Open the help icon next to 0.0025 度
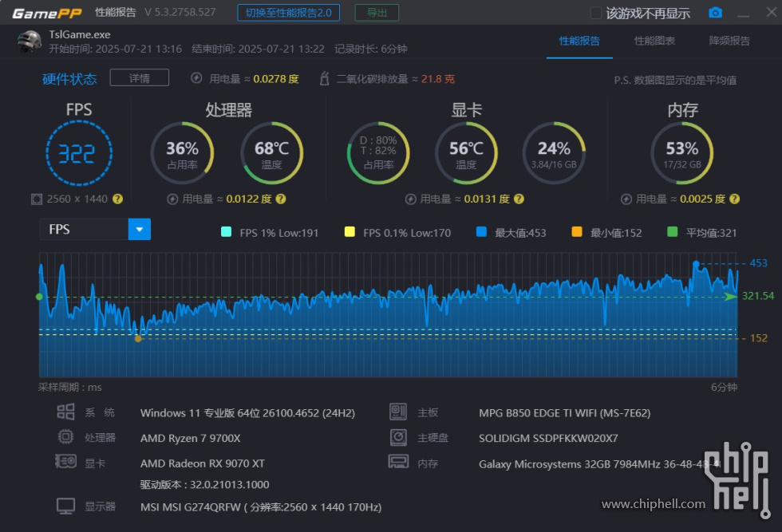 (734, 199)
